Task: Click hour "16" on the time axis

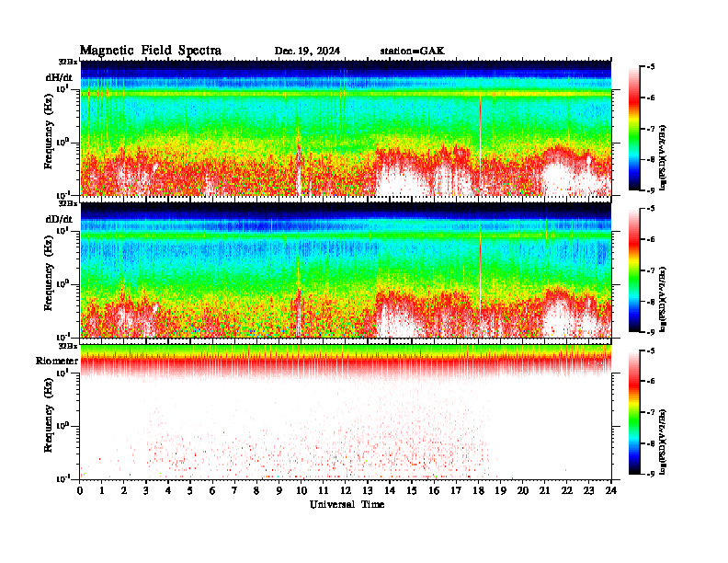Action: click(x=434, y=491)
